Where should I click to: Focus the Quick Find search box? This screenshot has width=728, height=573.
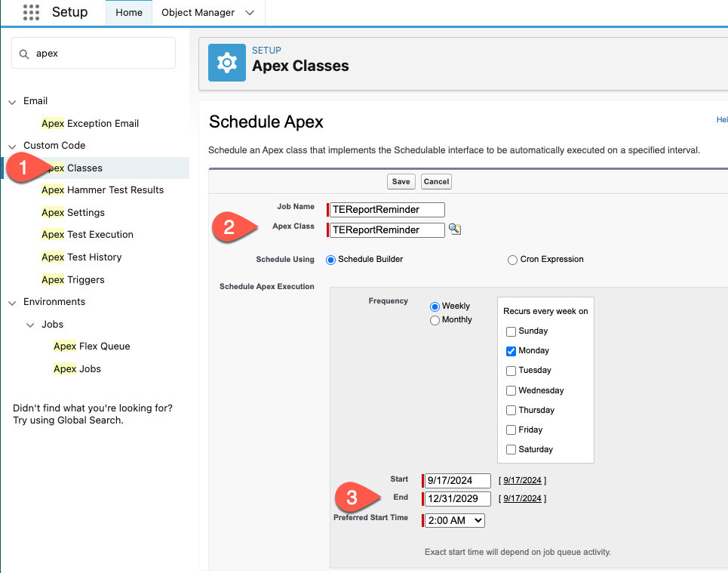pyautogui.click(x=94, y=53)
